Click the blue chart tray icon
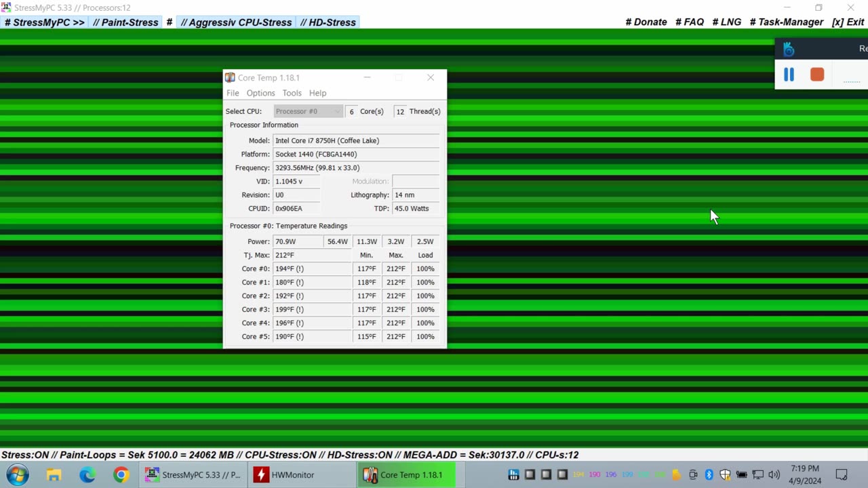Image resolution: width=868 pixels, height=488 pixels. (513, 474)
